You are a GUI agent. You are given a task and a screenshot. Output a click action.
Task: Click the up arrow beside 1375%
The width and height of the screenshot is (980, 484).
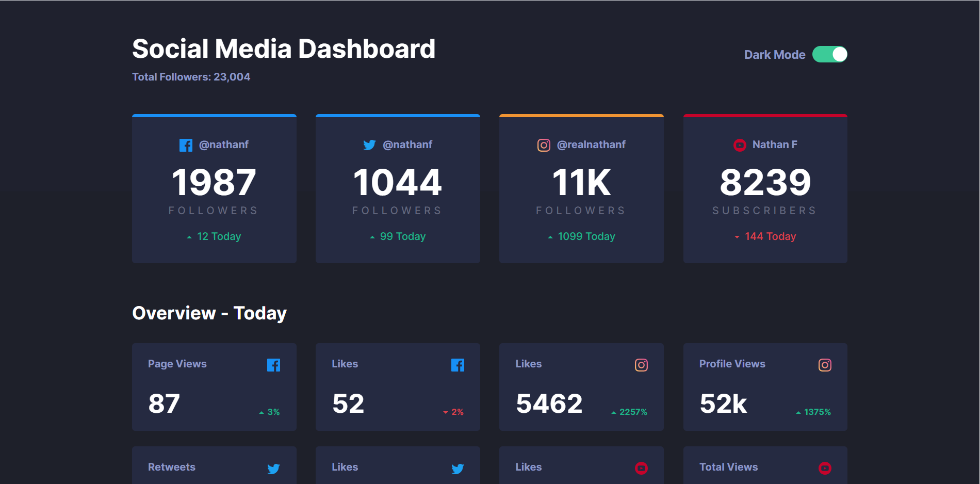pyautogui.click(x=798, y=412)
